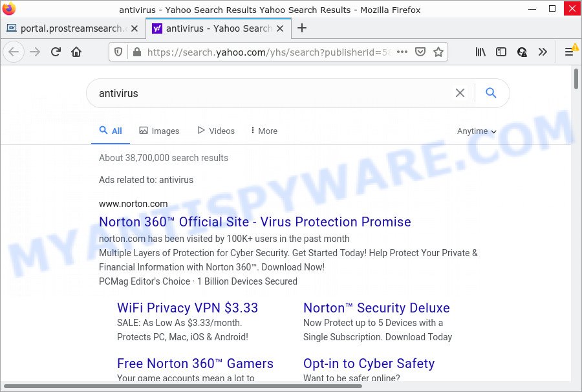Screen dimensions: 582x392
Task: Open a new browser tab
Action: 302,28
